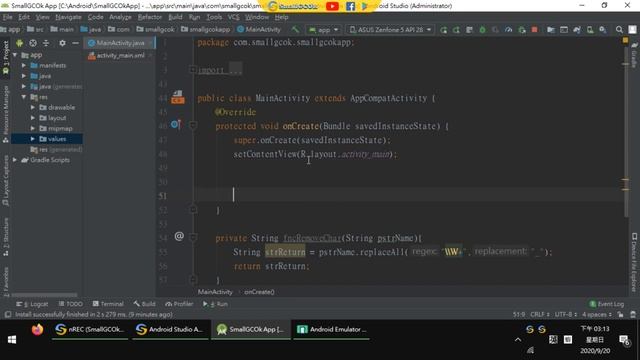Open the profiler gauge icon in toolbar
Image resolution: width=640 pixels, height=360 pixels.
(x=509, y=30)
